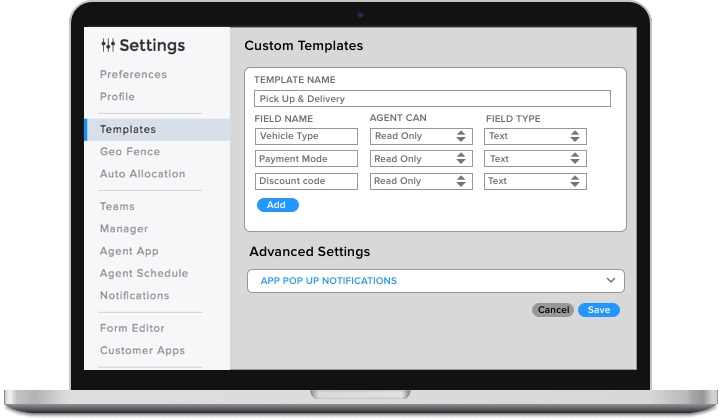Open Agent Can dropdown for Discount code
This screenshot has width=721, height=419.
coord(421,181)
